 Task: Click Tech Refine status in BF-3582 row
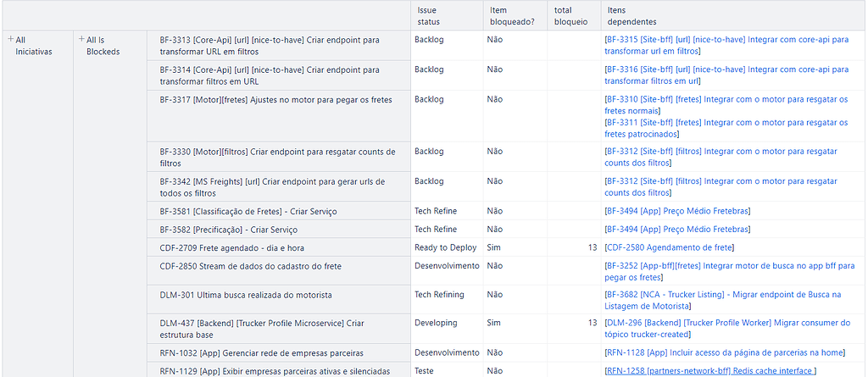click(x=436, y=230)
